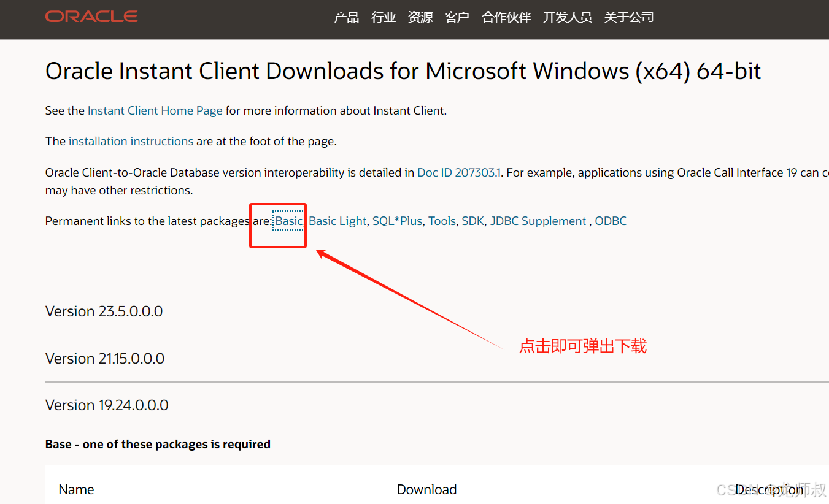Click the Oracle logo
Image resolution: width=829 pixels, height=504 pixels.
coord(91,16)
